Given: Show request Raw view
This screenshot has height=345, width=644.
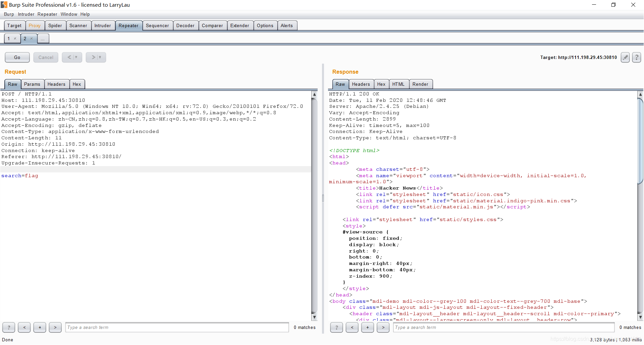Looking at the screenshot, I should pos(13,84).
